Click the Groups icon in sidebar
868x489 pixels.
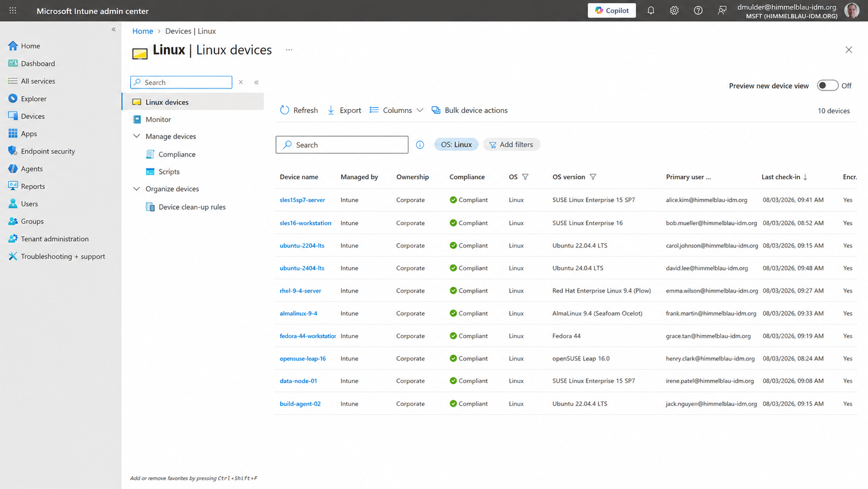[13, 221]
